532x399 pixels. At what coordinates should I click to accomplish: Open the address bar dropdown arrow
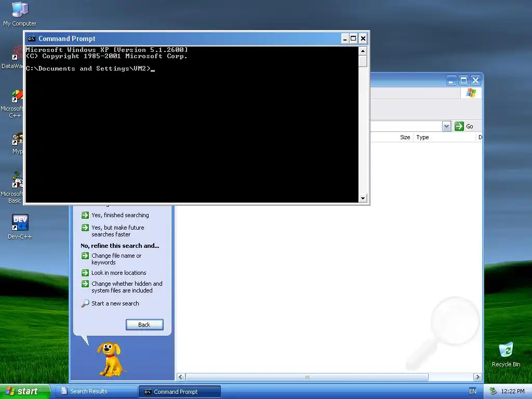446,126
